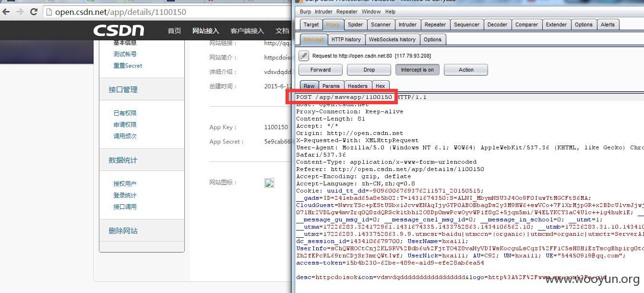Viewport: 644px width, 293px height.
Task: Switch to the Decoder tab
Action: point(497,24)
